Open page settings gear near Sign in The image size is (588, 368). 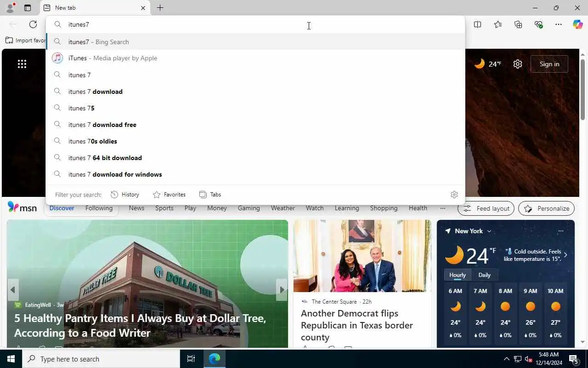point(518,64)
